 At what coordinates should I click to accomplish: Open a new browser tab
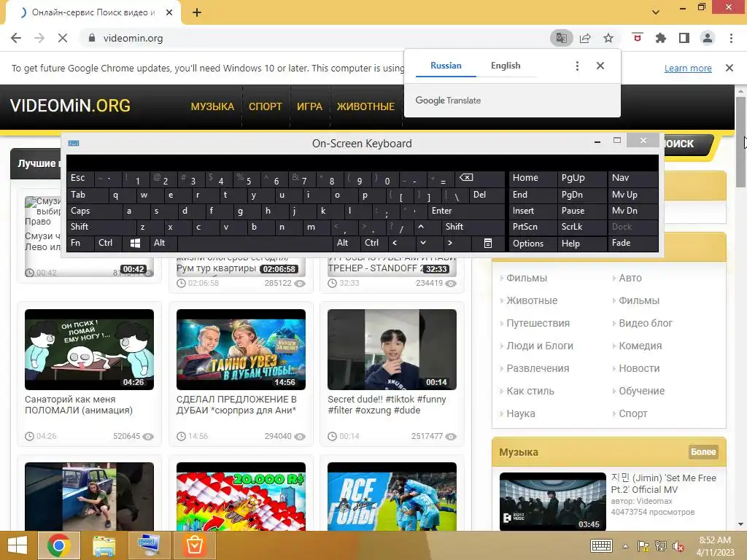(197, 12)
